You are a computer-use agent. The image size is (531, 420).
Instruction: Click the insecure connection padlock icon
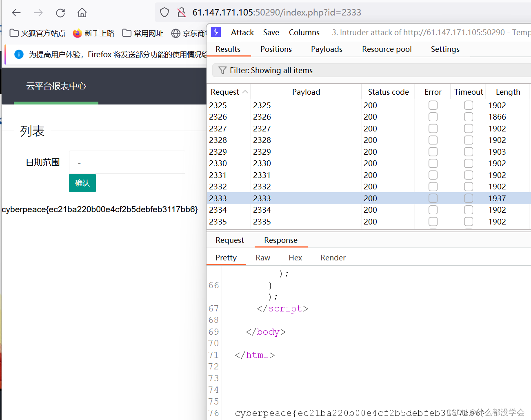click(x=182, y=12)
